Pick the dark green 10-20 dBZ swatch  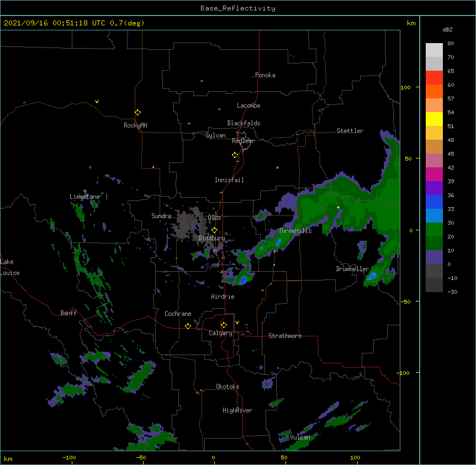click(x=434, y=243)
